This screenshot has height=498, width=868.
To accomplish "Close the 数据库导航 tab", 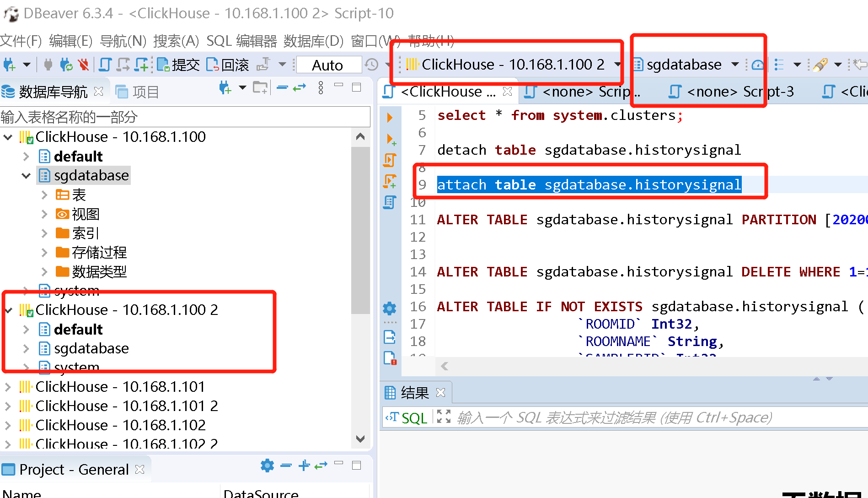I will pos(98,91).
